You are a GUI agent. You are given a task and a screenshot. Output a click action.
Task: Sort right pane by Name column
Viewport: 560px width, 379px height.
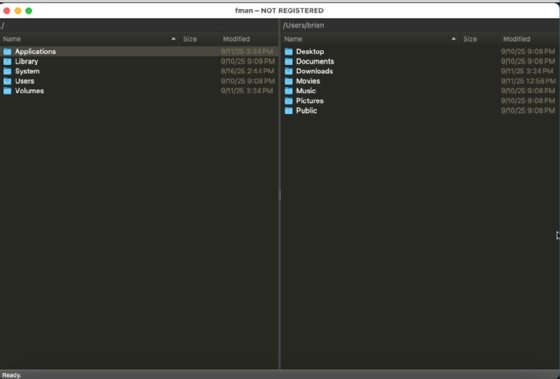pyautogui.click(x=293, y=39)
